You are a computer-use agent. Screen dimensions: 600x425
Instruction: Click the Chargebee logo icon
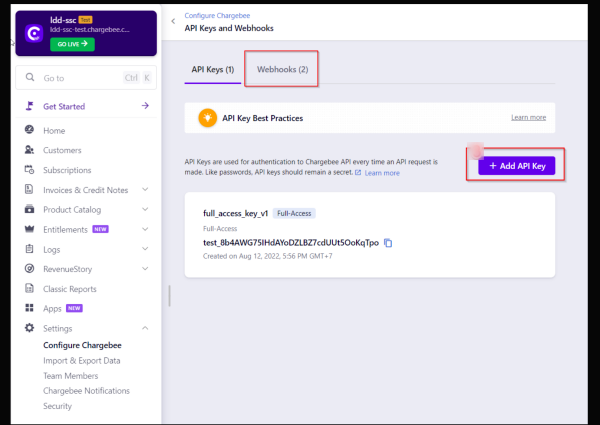coord(34,34)
